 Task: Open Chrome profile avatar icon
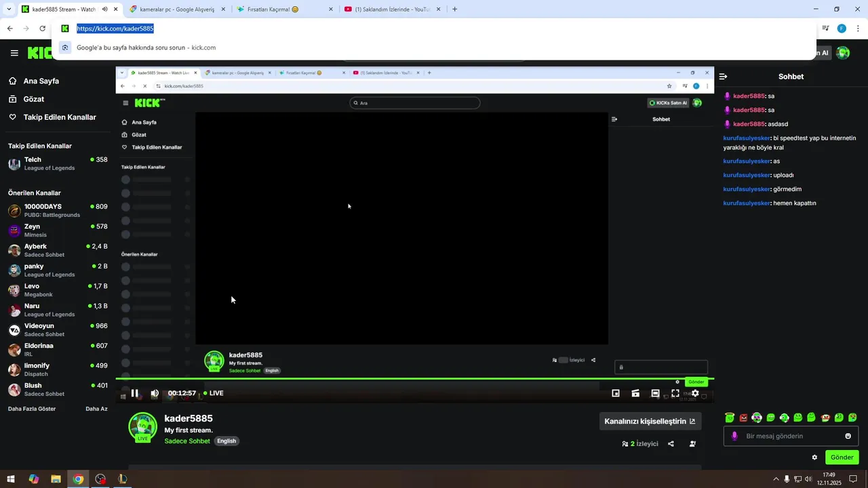pos(842,28)
